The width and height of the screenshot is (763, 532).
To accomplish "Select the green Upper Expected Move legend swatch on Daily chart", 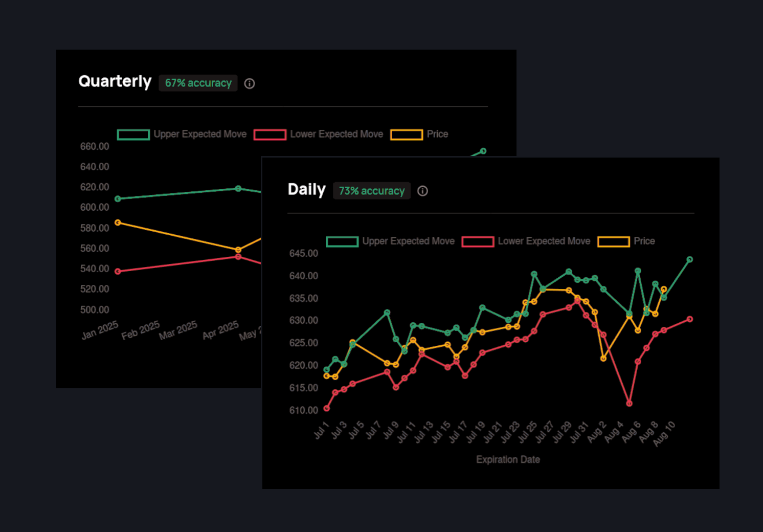I will click(342, 241).
